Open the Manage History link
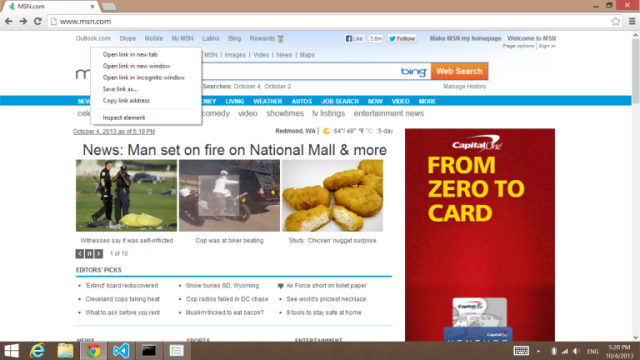This screenshot has height=360, width=640. 464,87
